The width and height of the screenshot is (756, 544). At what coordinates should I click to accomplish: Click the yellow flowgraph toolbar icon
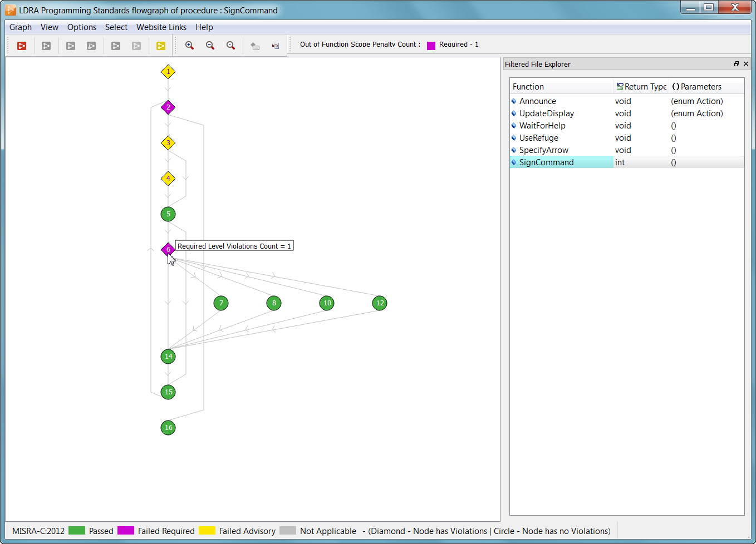coord(161,46)
